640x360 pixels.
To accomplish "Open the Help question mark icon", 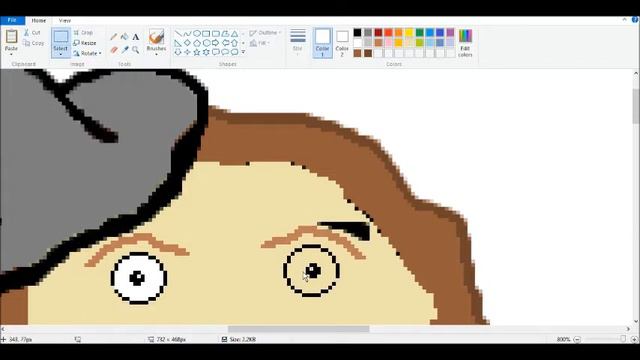I will click(635, 20).
